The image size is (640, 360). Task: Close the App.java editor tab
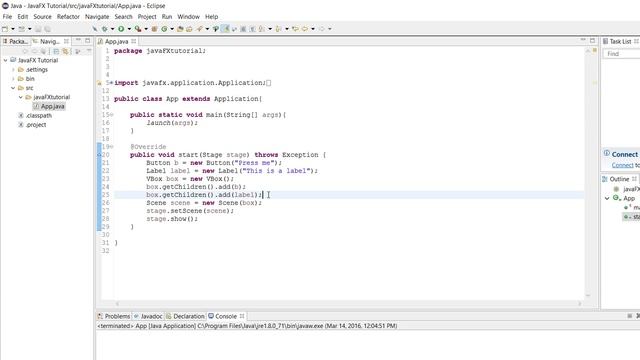tap(133, 41)
